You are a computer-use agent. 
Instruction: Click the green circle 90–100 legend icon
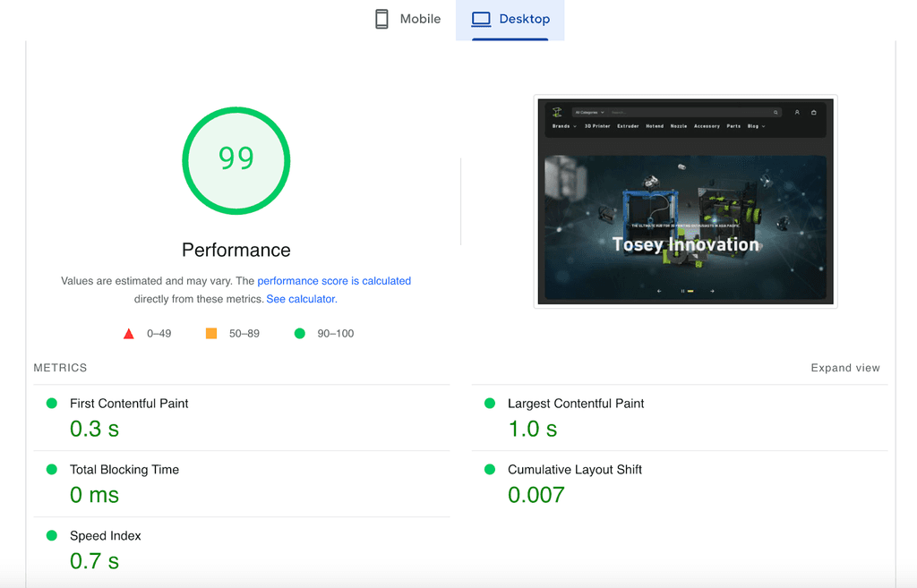(x=299, y=333)
